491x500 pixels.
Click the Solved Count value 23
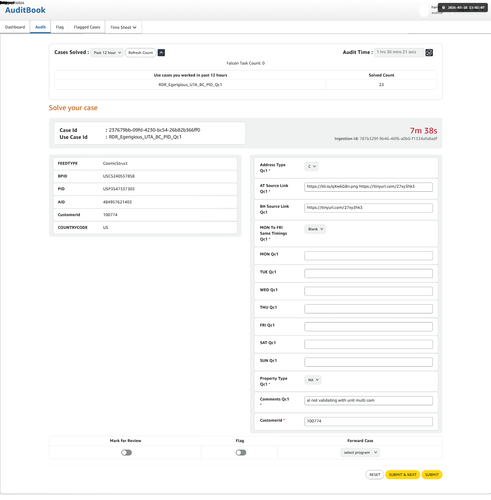pos(381,85)
